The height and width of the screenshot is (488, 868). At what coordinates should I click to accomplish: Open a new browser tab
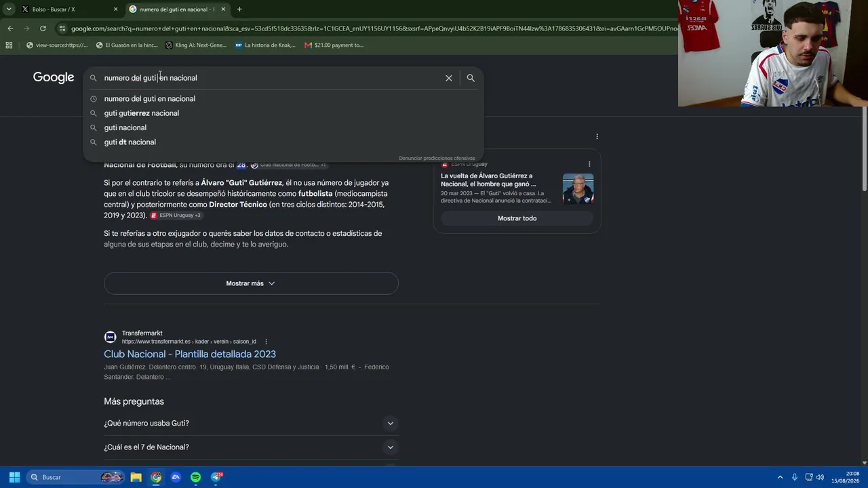point(239,9)
